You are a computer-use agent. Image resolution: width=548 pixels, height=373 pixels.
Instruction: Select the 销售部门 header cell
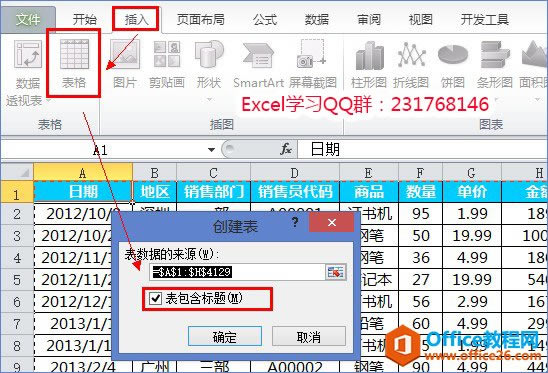pyautogui.click(x=214, y=192)
